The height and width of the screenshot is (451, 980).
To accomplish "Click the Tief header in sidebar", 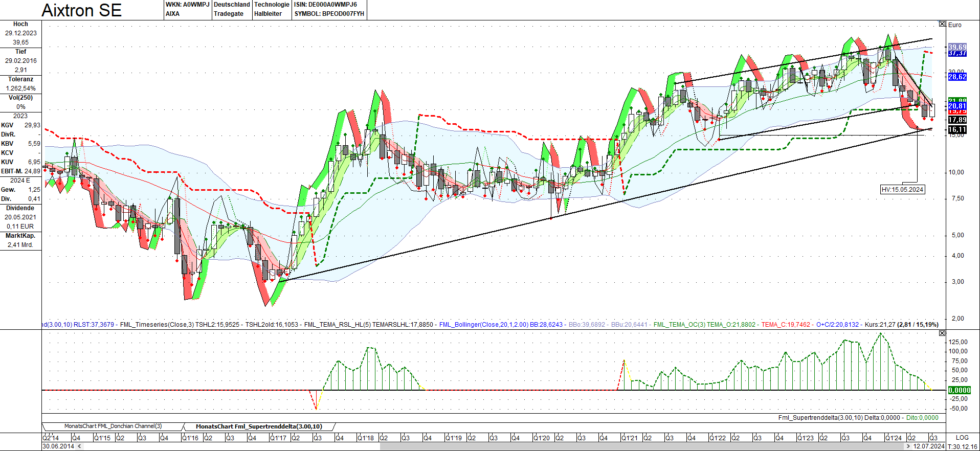I will coord(20,52).
